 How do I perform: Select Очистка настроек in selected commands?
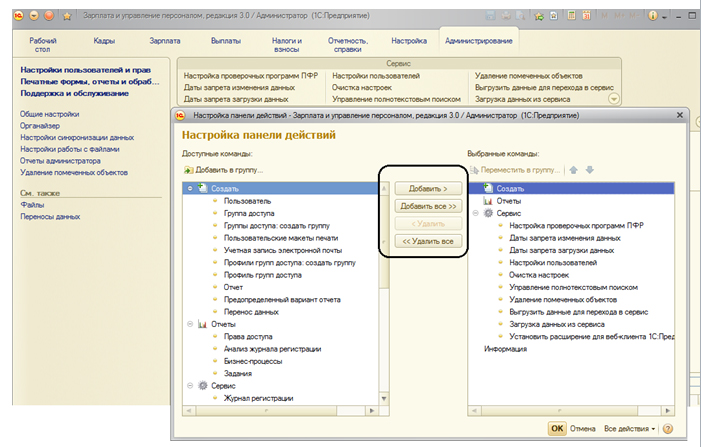tap(539, 275)
